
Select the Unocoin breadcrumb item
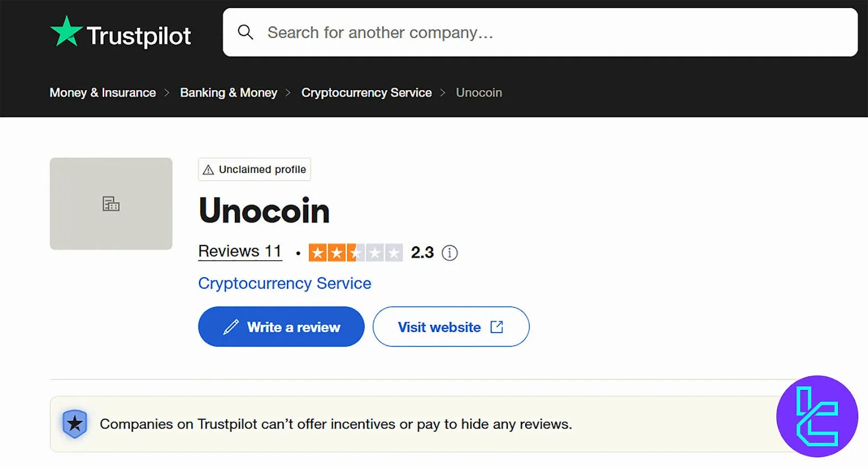coord(478,92)
